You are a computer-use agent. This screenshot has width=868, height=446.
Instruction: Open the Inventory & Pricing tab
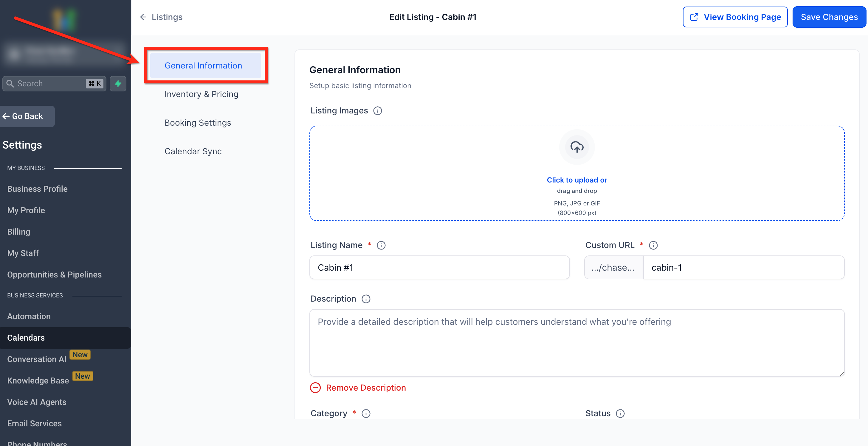[x=201, y=94]
